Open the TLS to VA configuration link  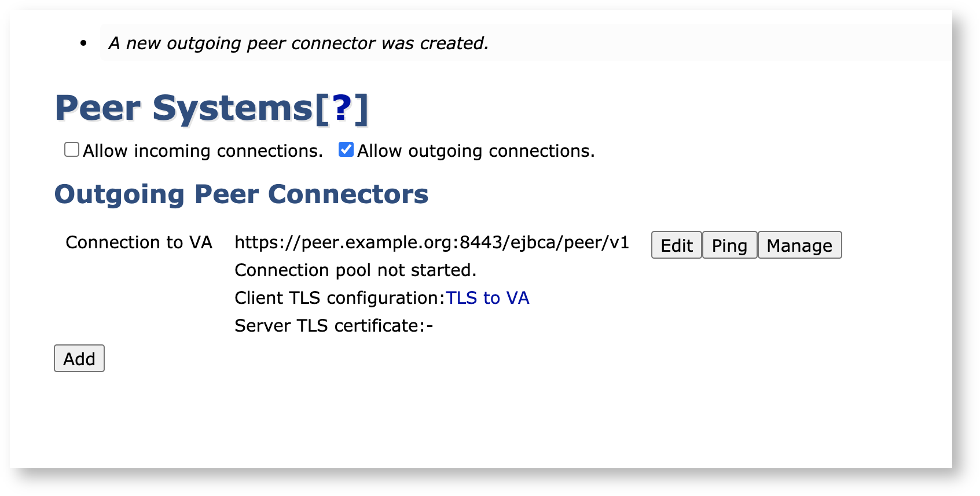pos(487,298)
